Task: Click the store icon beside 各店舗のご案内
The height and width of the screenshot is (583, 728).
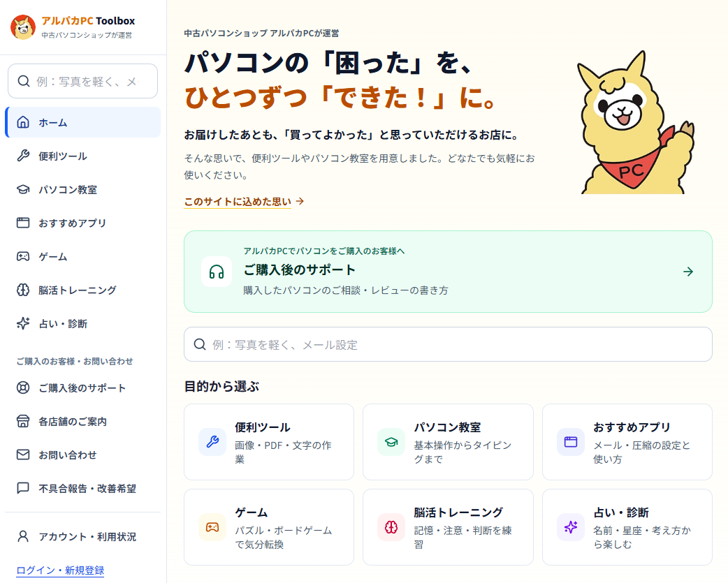Action: point(23,421)
